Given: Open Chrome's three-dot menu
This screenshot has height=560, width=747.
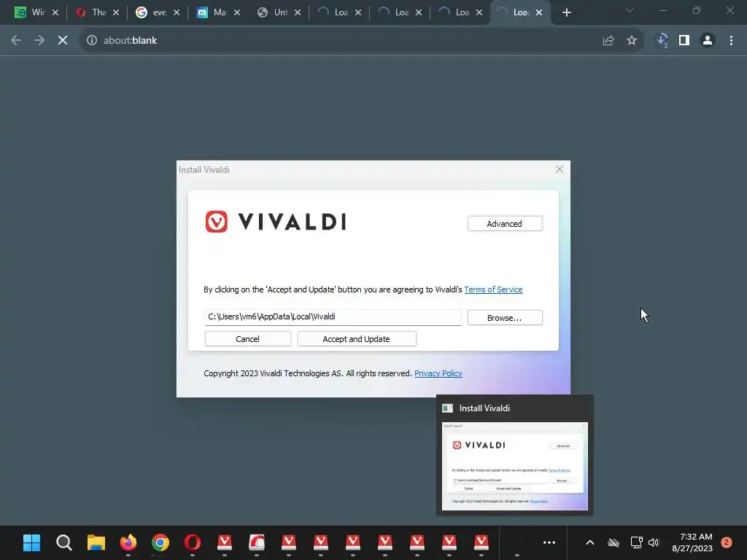Looking at the screenshot, I should point(731,41).
